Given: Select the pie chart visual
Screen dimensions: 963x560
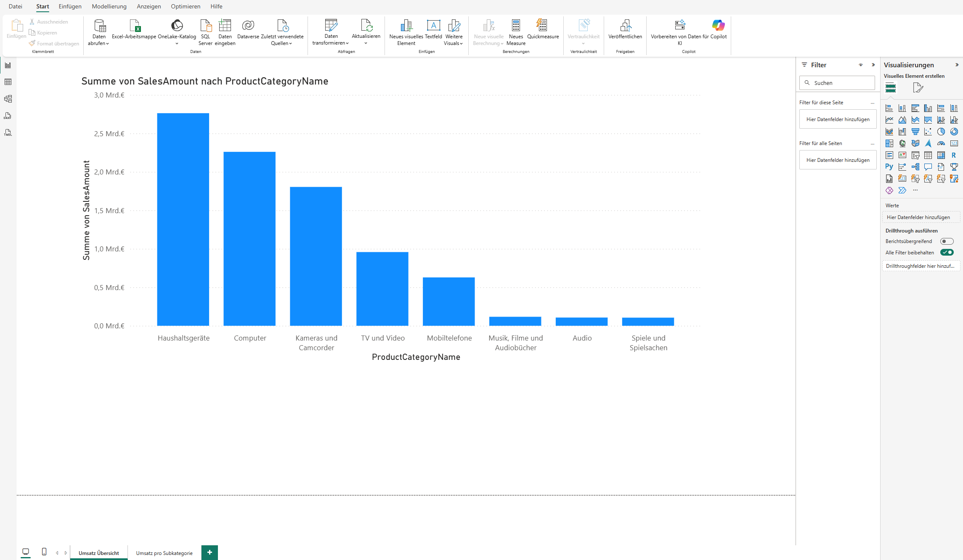Looking at the screenshot, I should coord(941,132).
